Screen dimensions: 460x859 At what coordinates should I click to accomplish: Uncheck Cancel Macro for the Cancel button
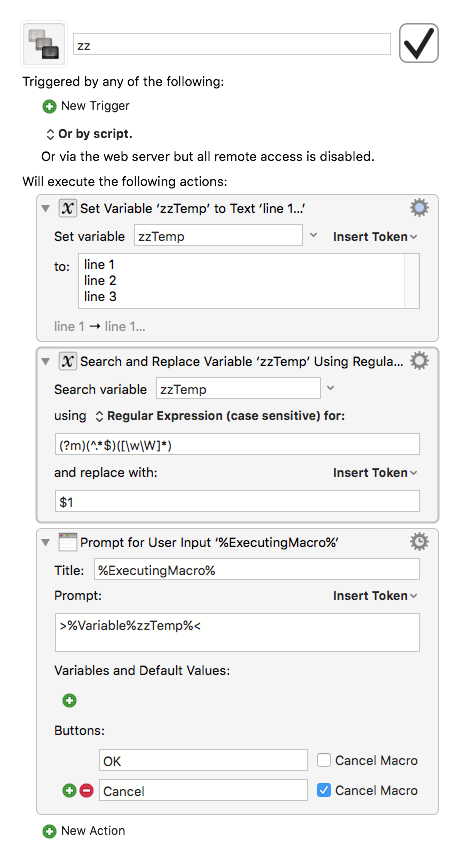(324, 791)
